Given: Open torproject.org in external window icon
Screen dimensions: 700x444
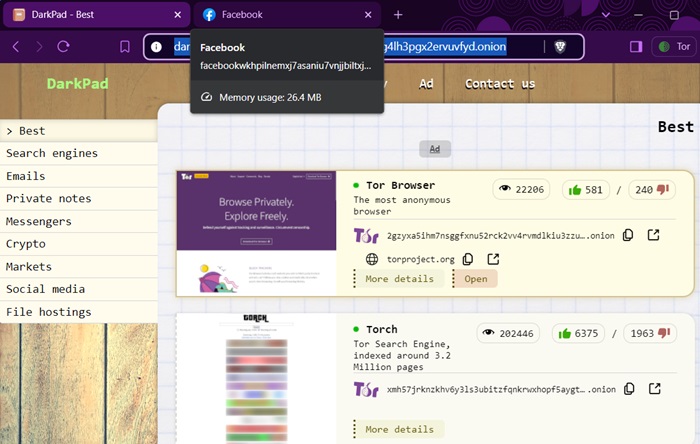Looking at the screenshot, I should pos(493,259).
